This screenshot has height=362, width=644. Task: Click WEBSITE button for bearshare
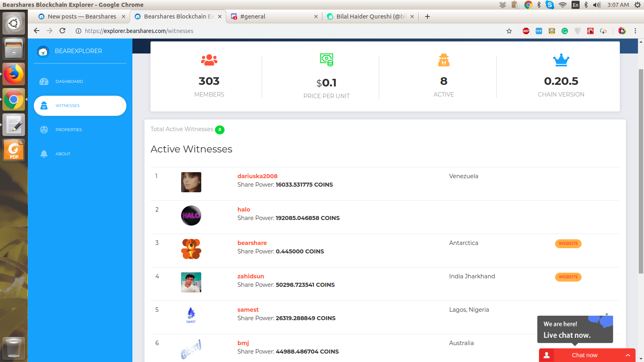pyautogui.click(x=568, y=244)
